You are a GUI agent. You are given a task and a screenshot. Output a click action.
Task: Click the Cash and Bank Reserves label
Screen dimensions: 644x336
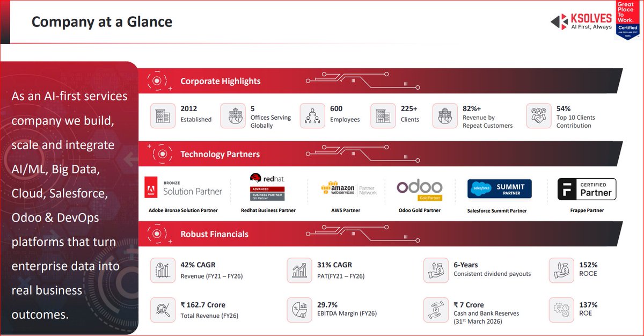pyautogui.click(x=486, y=313)
